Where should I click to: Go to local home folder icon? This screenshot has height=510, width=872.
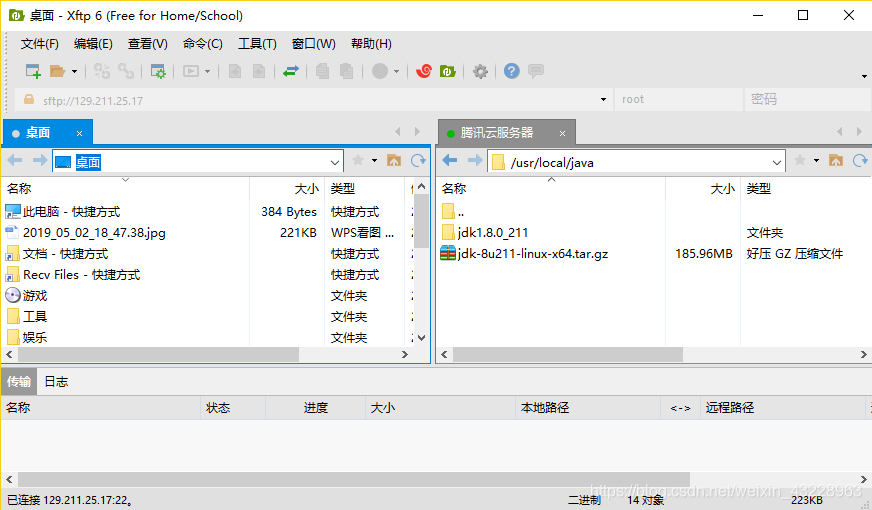tap(394, 161)
